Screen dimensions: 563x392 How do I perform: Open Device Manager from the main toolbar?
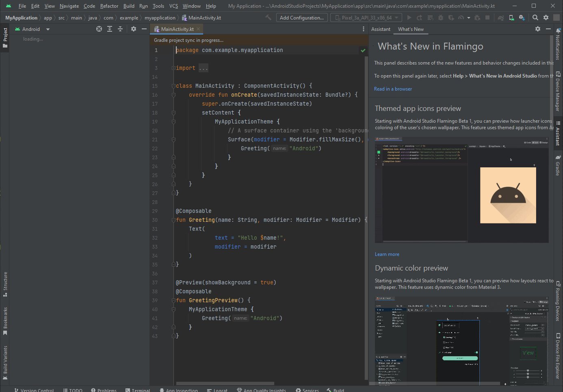coord(511,17)
